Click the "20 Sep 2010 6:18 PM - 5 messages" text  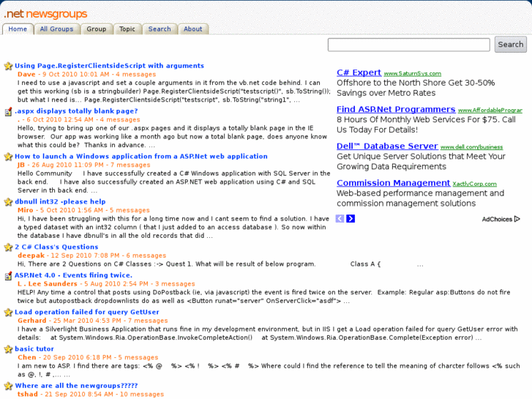pos(101,357)
